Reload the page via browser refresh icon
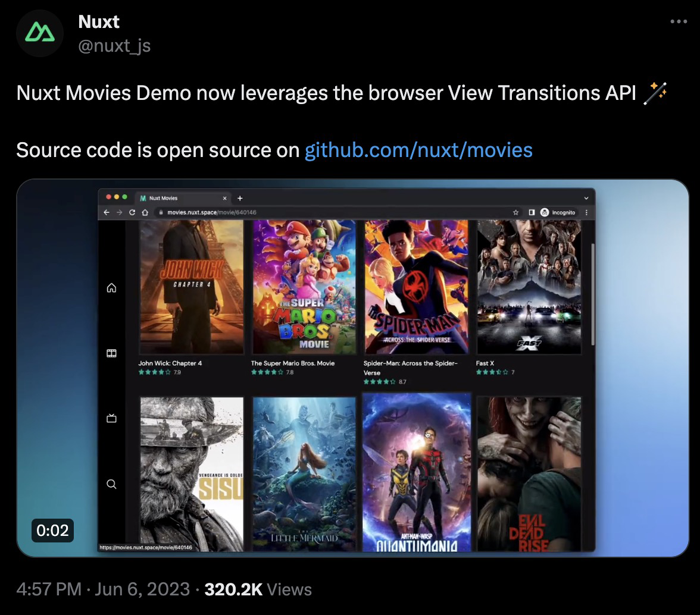The image size is (700, 615). coord(132,212)
